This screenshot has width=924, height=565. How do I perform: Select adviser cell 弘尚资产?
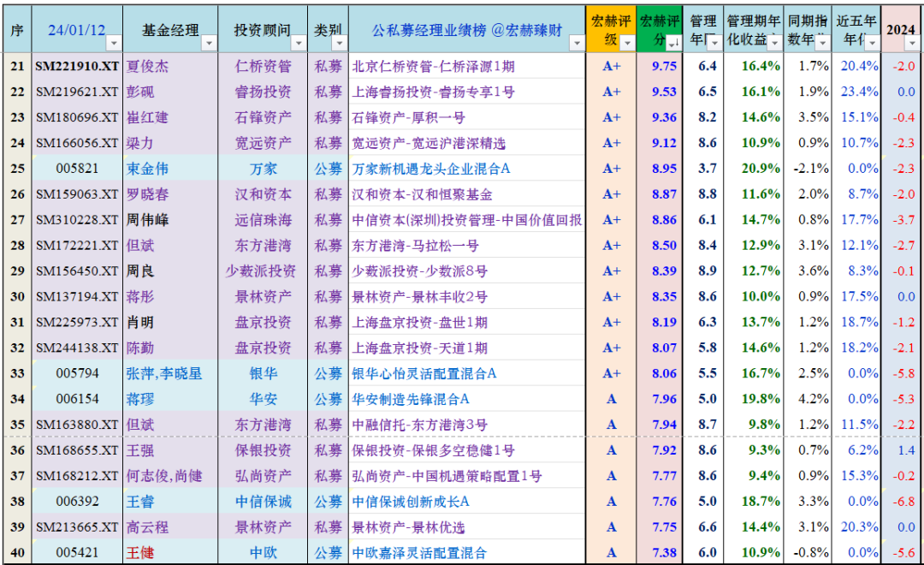point(263,476)
